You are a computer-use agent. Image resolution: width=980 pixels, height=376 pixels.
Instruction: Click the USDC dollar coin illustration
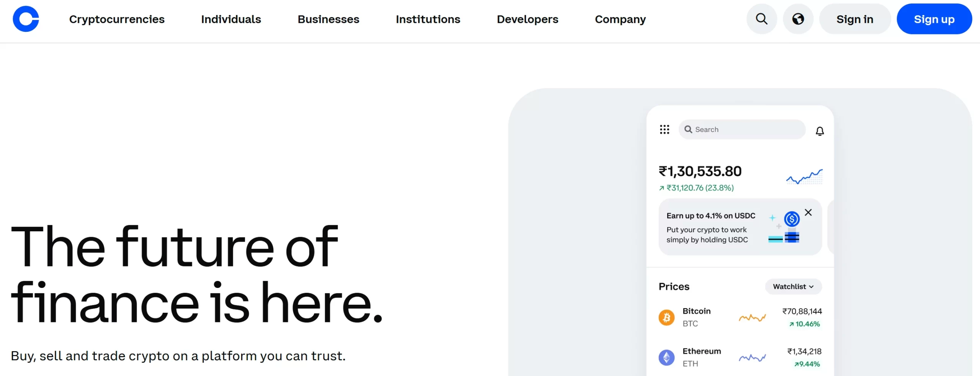click(x=792, y=219)
